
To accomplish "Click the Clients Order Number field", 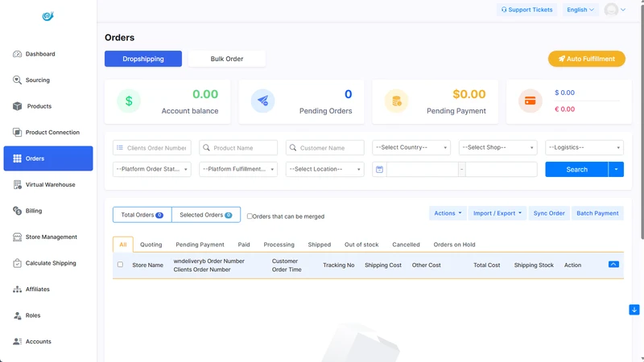I will (152, 148).
